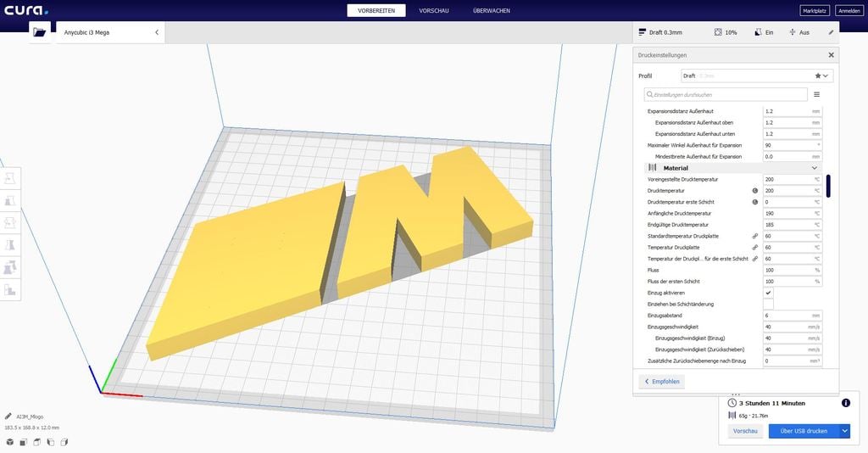The width and height of the screenshot is (868, 453).
Task: Click the Einstellungen durchsuchen search field
Action: (726, 95)
